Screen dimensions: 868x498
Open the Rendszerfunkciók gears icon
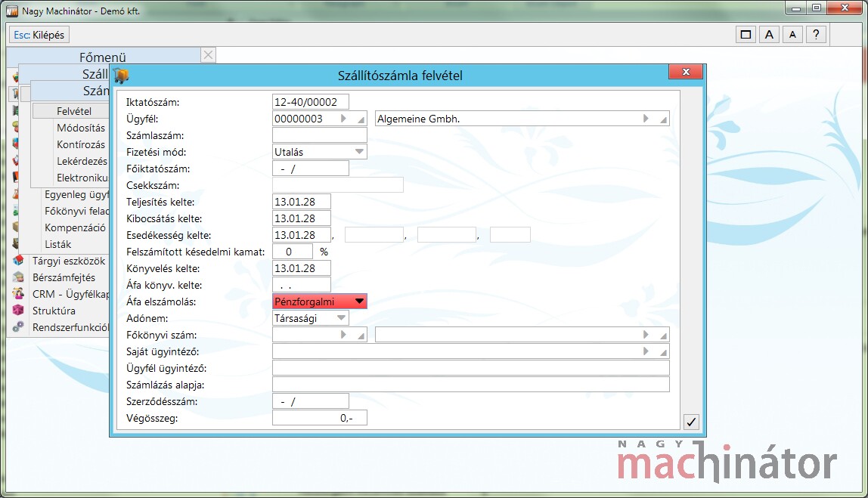tap(18, 327)
